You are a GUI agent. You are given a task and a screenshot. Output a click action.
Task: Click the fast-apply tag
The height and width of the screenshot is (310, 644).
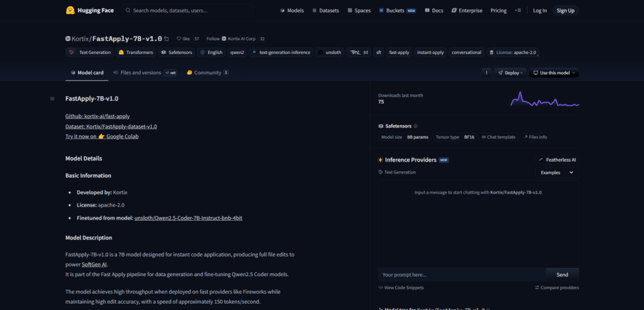pyautogui.click(x=399, y=52)
